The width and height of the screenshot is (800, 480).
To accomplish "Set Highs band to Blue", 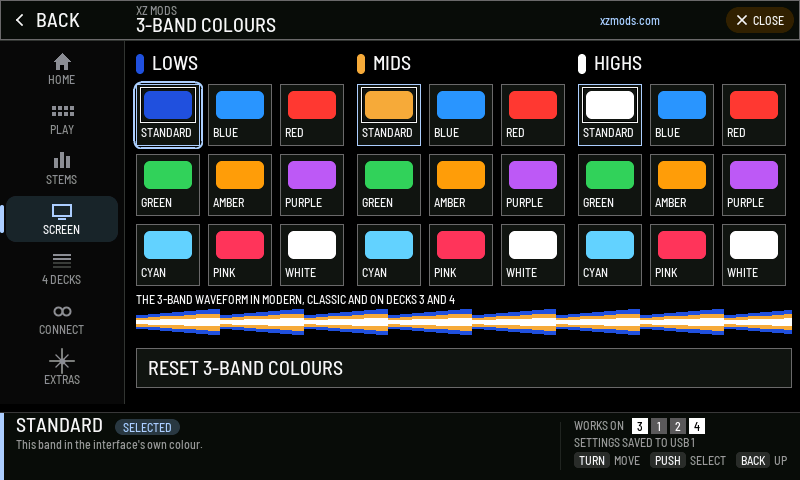I will click(x=682, y=115).
